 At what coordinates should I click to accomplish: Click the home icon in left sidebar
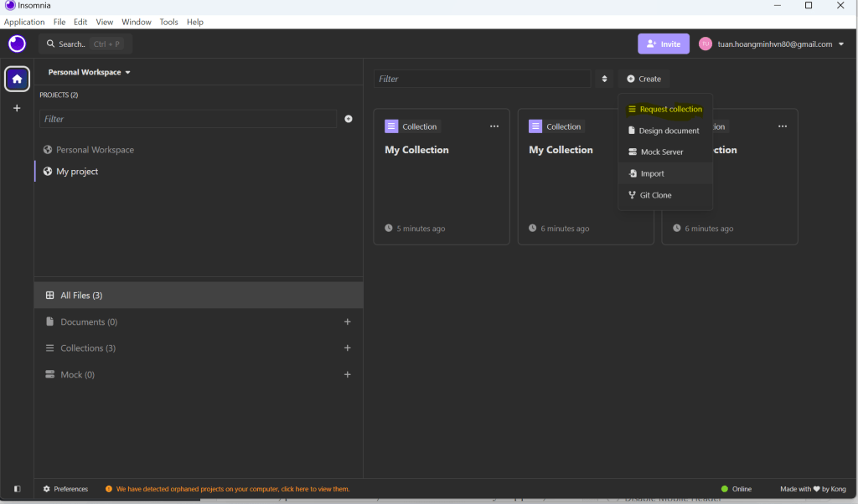pos(17,79)
